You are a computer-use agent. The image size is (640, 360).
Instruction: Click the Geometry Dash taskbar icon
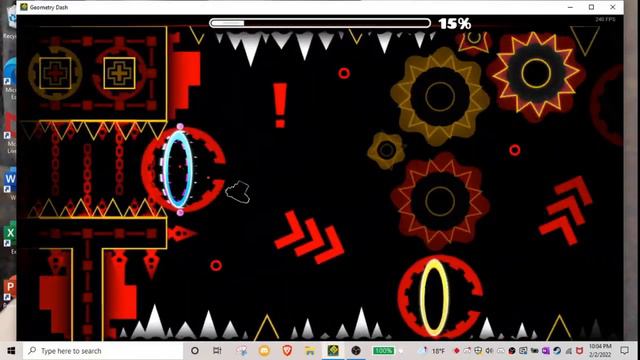click(333, 351)
